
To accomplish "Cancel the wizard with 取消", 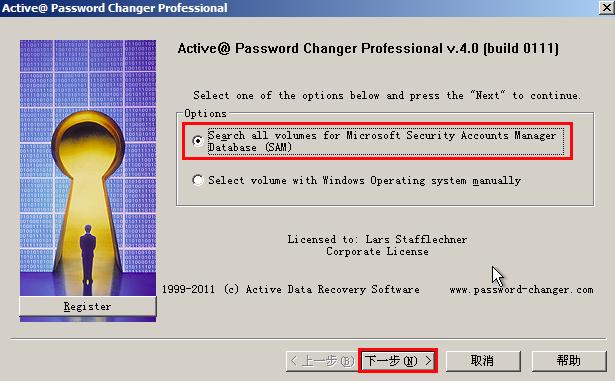I will 483,361.
